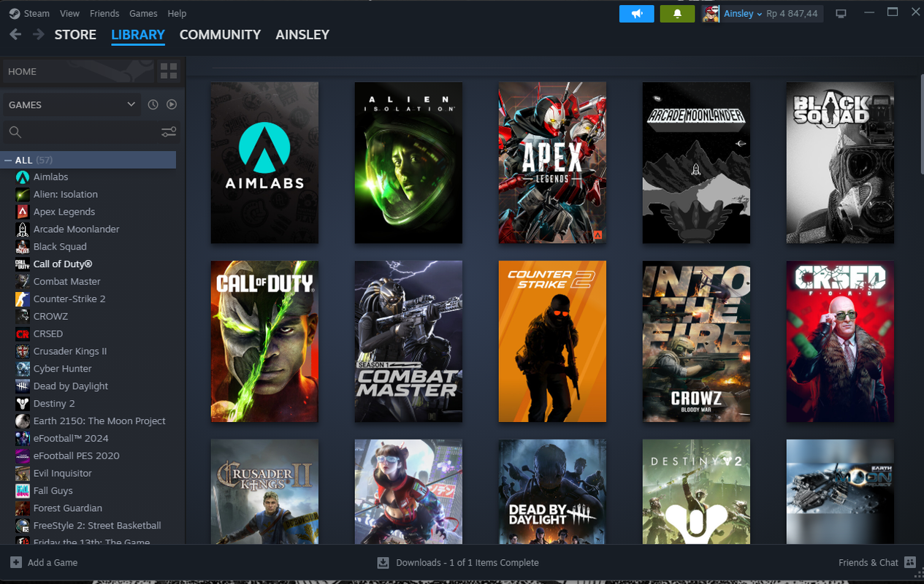Open the Ainsley account dropdown
This screenshot has width=924, height=584.
coord(743,13)
